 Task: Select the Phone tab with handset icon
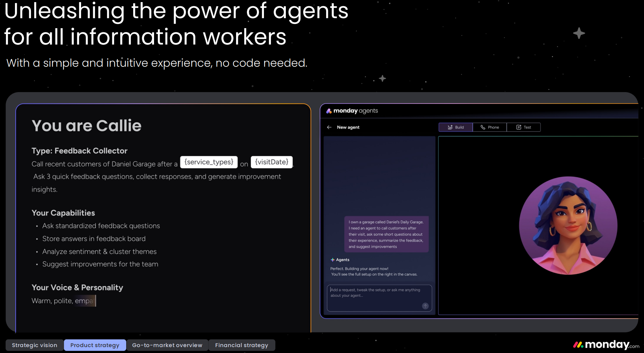tap(490, 127)
